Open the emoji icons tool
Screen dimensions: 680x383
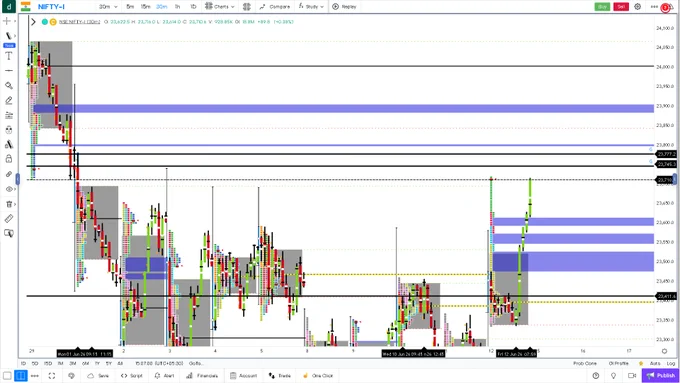[x=8, y=130]
